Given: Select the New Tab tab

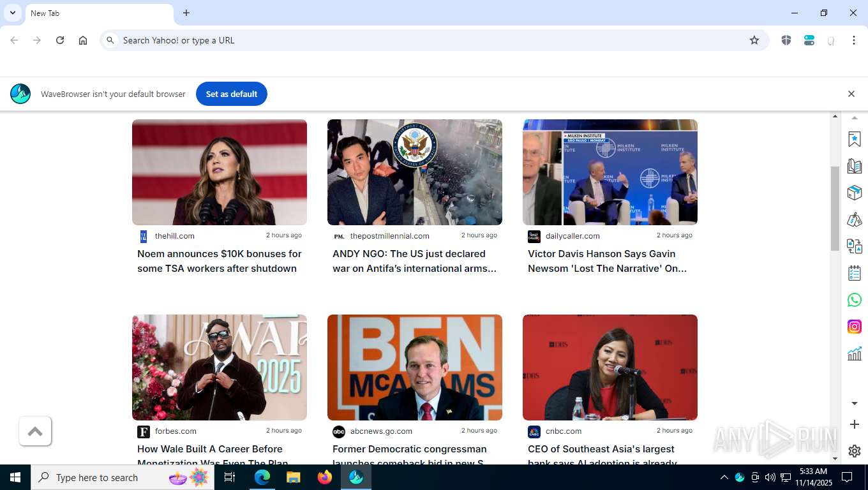Looking at the screenshot, I should (x=99, y=13).
